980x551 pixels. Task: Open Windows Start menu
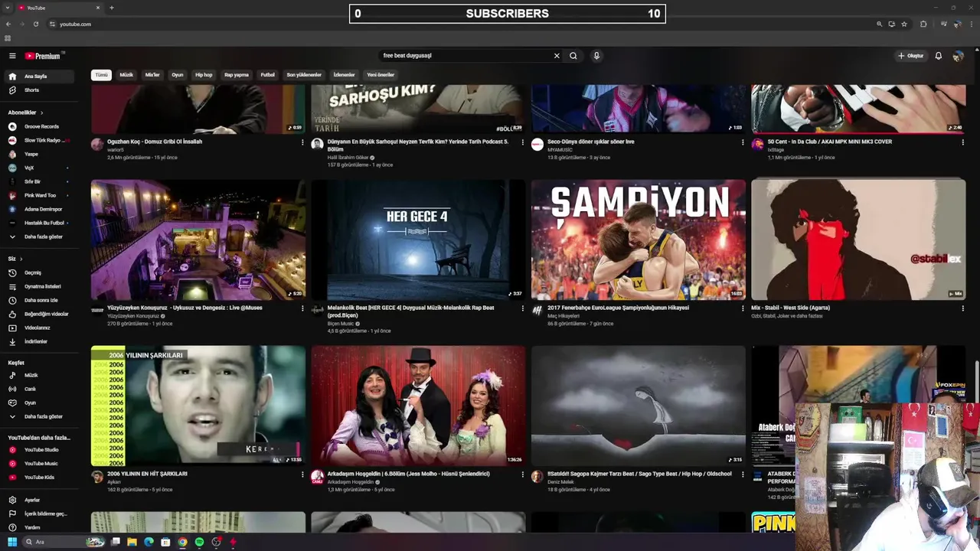click(x=12, y=542)
